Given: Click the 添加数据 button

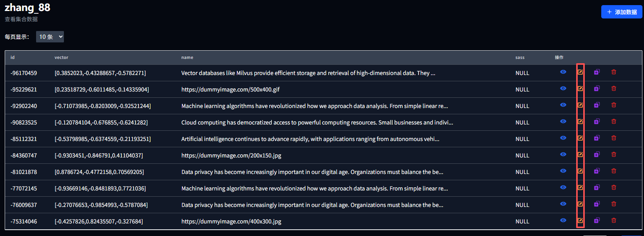Looking at the screenshot, I should (621, 12).
